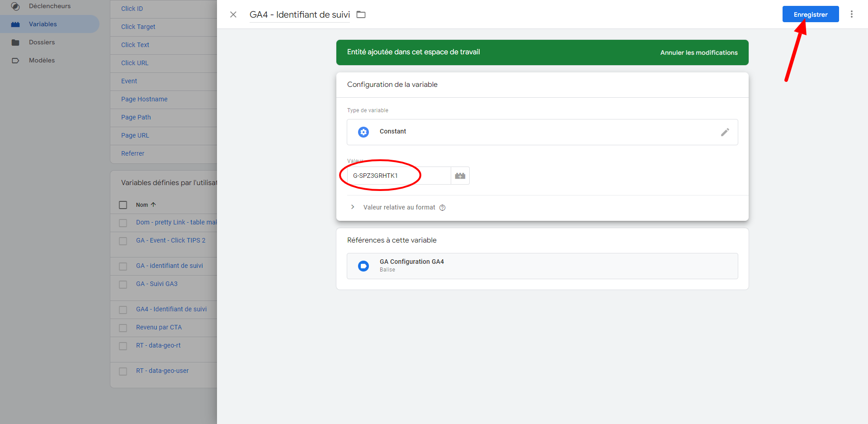The height and width of the screenshot is (424, 868).
Task: Open the GA - Suivi GA3 variable
Action: click(x=156, y=284)
